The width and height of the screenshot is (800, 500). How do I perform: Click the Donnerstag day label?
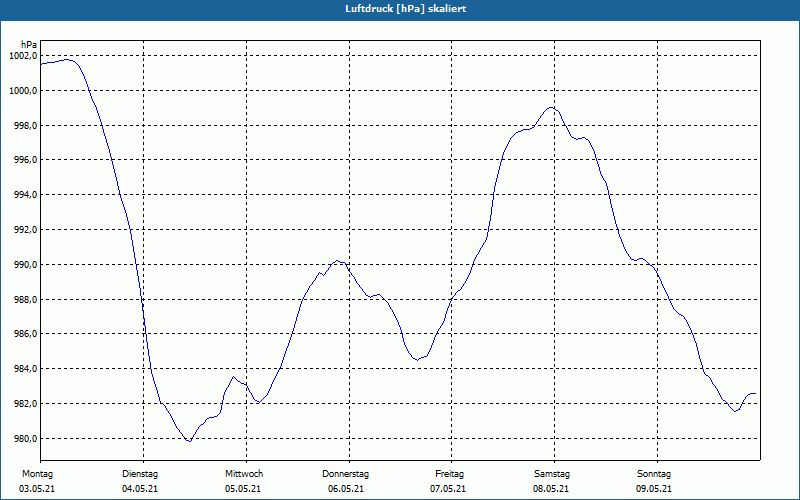click(x=345, y=474)
